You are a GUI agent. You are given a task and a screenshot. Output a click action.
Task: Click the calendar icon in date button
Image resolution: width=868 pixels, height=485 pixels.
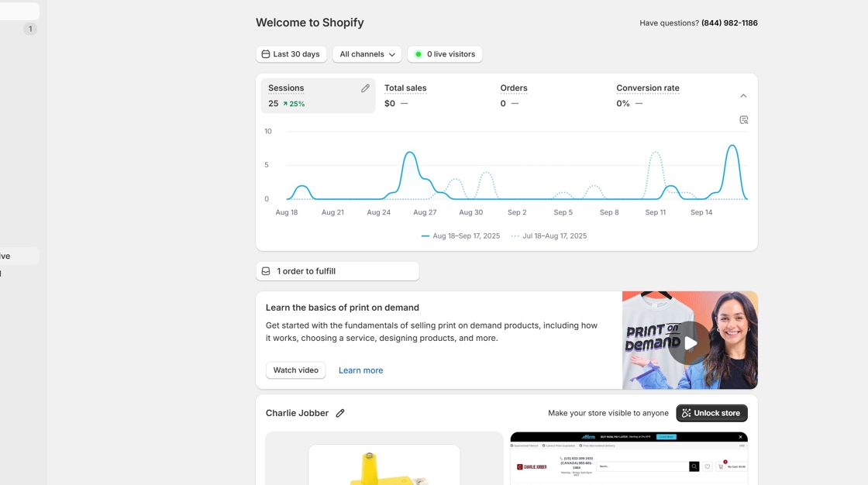tap(266, 54)
